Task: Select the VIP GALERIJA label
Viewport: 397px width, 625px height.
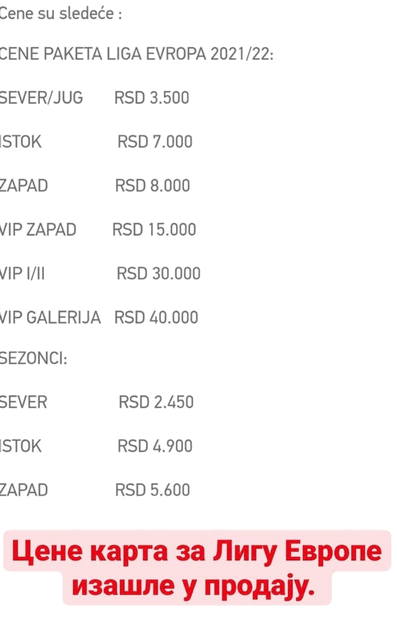Action: pos(50,318)
